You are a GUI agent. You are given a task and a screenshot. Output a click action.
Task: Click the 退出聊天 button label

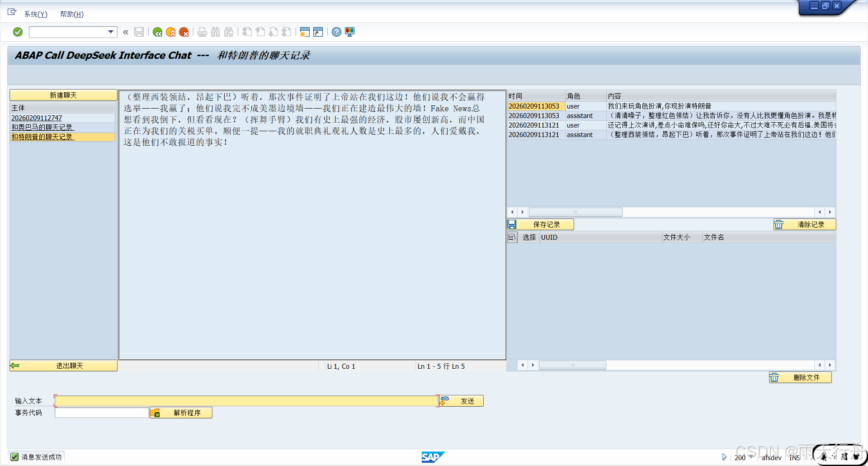[70, 366]
